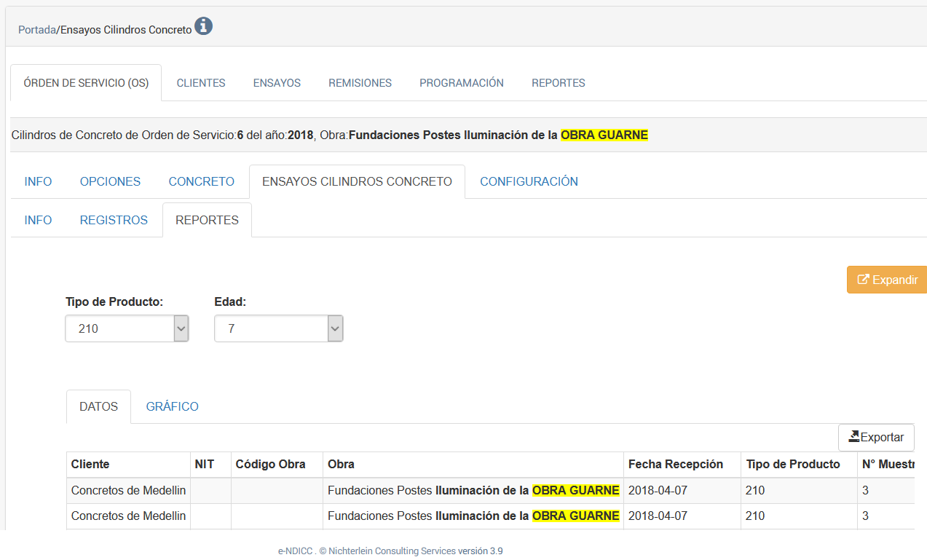Open the ENSAYOS top tab
The image size is (927, 560).
point(277,83)
